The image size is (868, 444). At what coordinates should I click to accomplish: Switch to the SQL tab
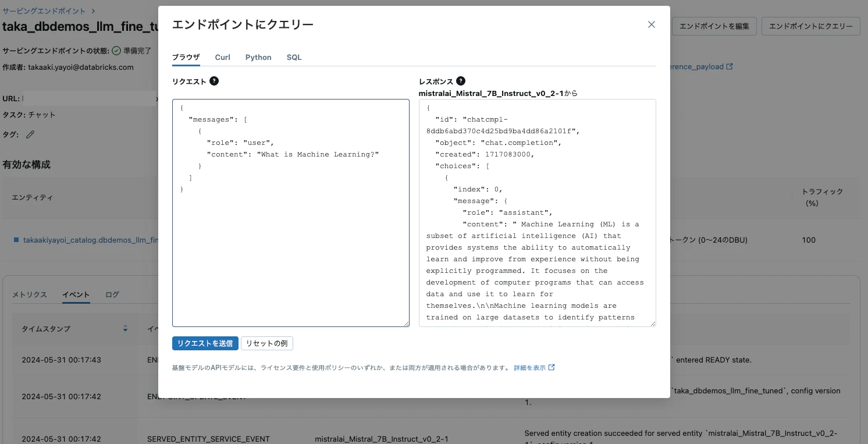pos(294,57)
